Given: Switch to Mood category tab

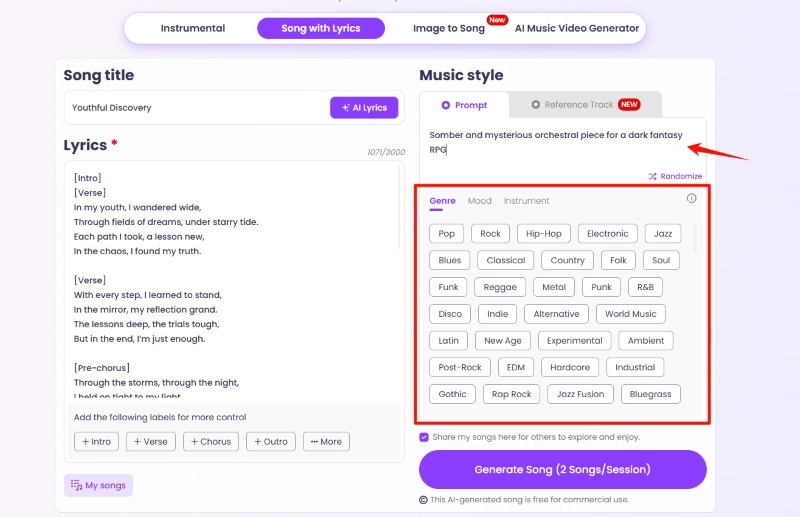Looking at the screenshot, I should click(480, 201).
